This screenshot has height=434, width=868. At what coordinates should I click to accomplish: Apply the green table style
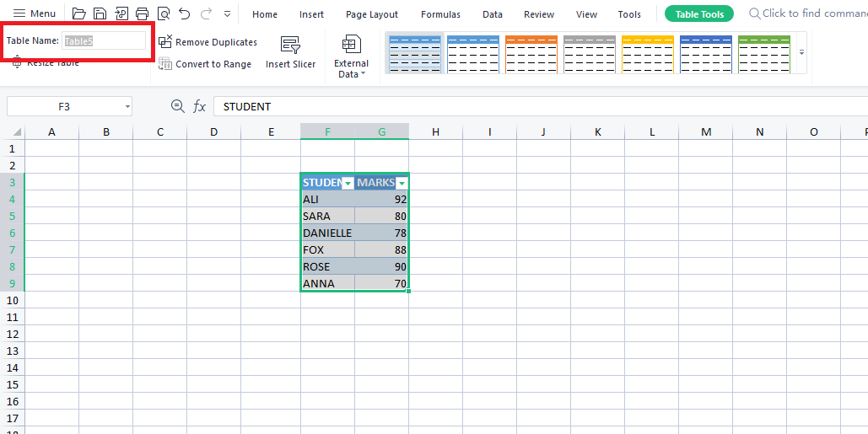coord(764,54)
